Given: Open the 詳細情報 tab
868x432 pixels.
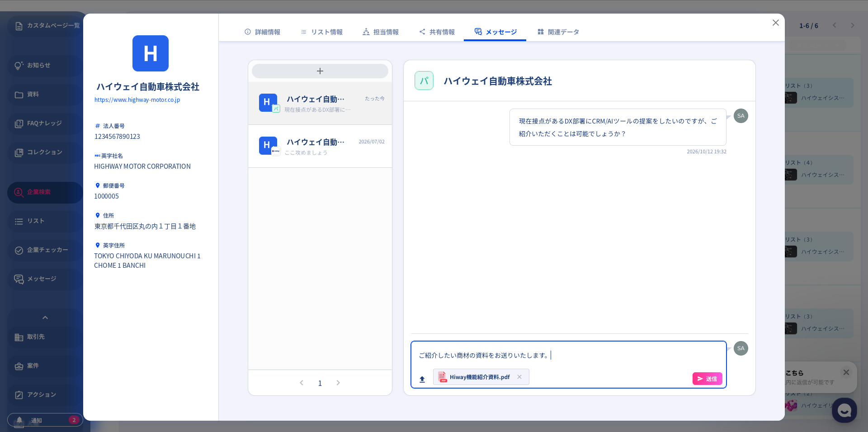Looking at the screenshot, I should pos(262,32).
